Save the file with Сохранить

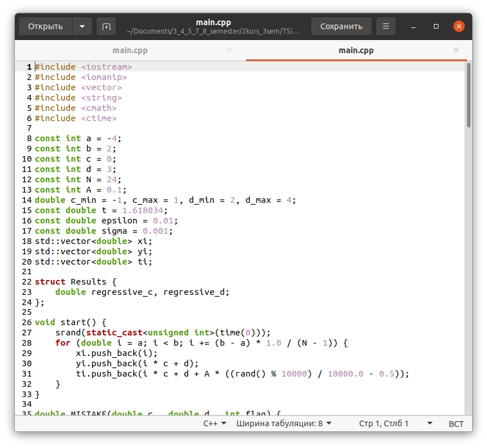(x=341, y=26)
